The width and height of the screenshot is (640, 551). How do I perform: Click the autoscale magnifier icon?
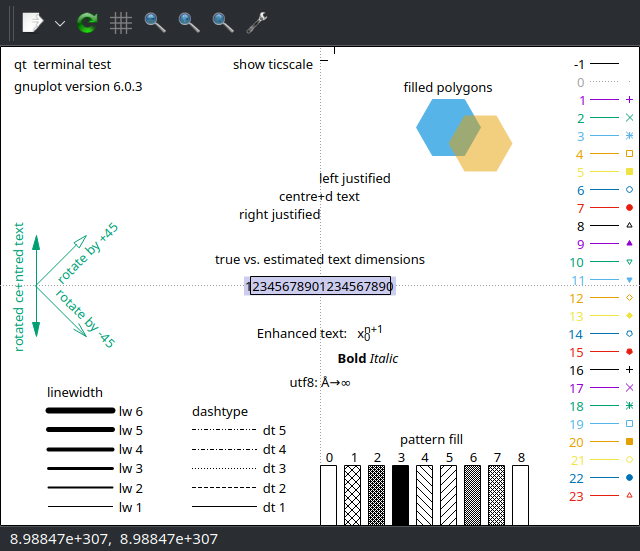point(223,22)
